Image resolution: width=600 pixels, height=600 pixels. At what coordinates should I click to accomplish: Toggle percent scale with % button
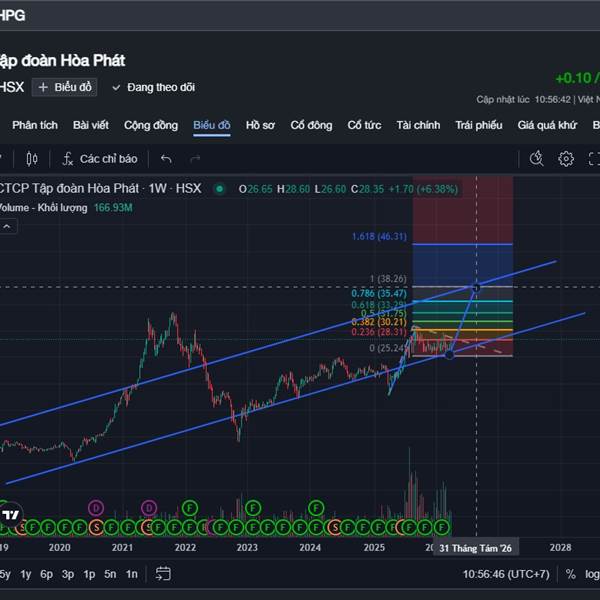tap(571, 574)
